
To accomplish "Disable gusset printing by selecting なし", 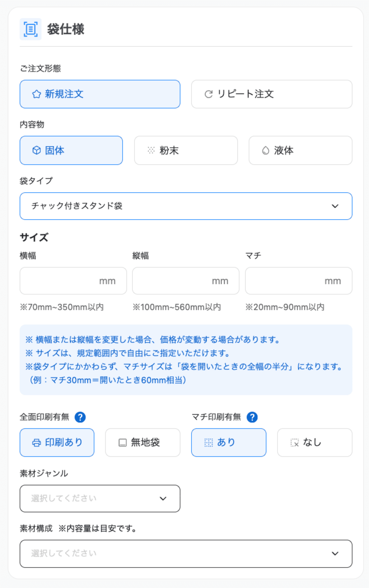I will pyautogui.click(x=314, y=442).
